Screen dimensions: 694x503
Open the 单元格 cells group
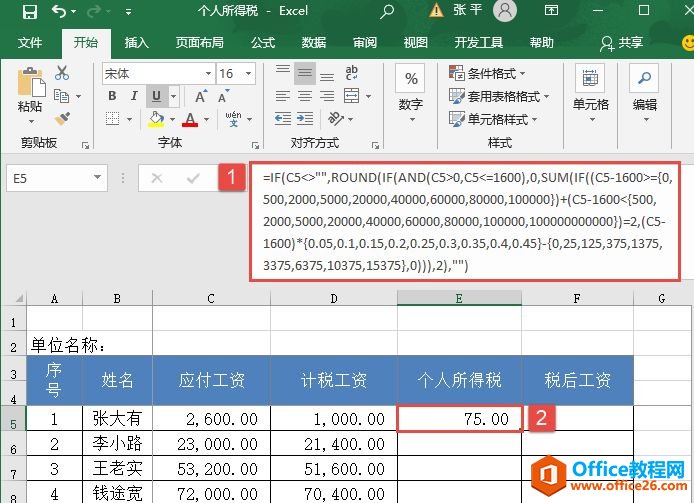[x=591, y=94]
